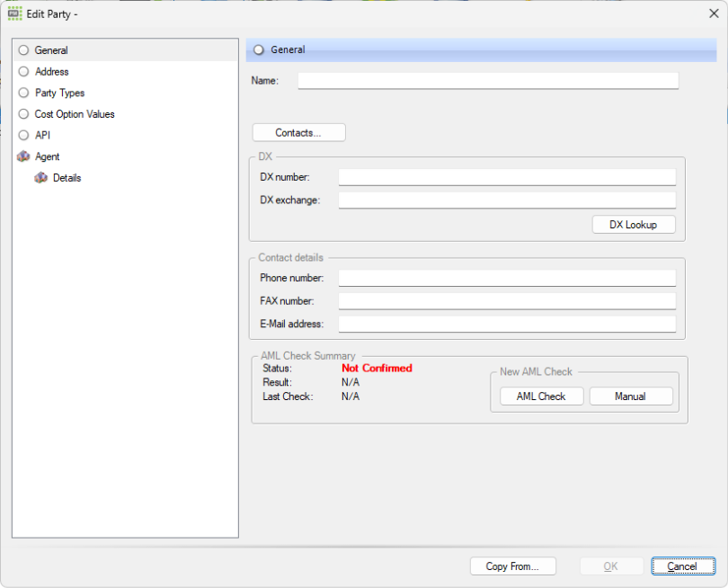Select the General radio indicator in sidebar
Image resolution: width=728 pixels, height=588 pixels.
tap(22, 50)
